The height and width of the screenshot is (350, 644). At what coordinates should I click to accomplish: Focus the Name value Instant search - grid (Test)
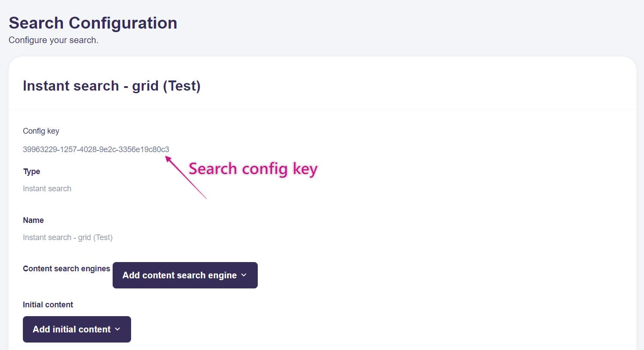(x=68, y=237)
